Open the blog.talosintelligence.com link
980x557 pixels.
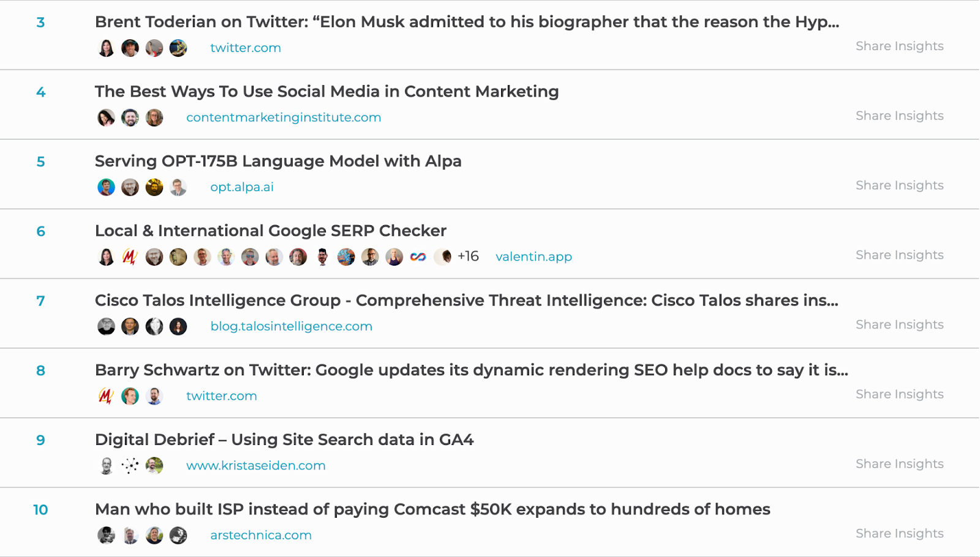(x=292, y=326)
